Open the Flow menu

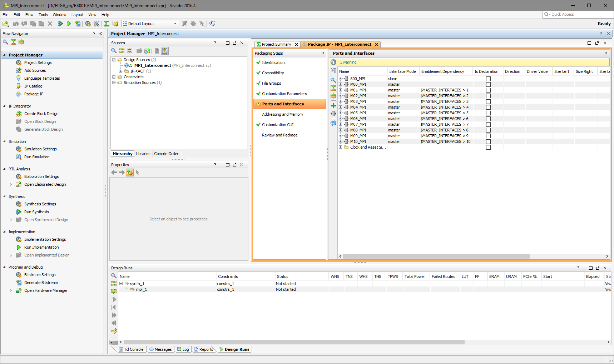29,15
